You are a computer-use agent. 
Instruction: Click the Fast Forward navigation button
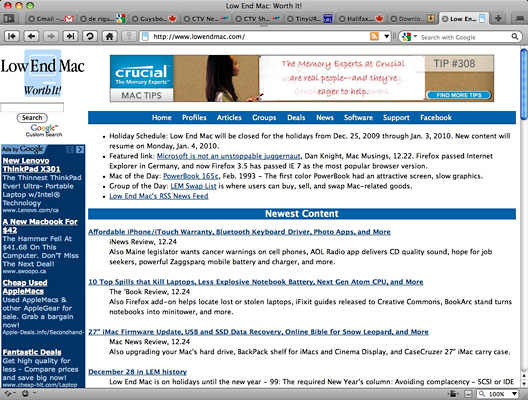pyautogui.click(x=70, y=36)
